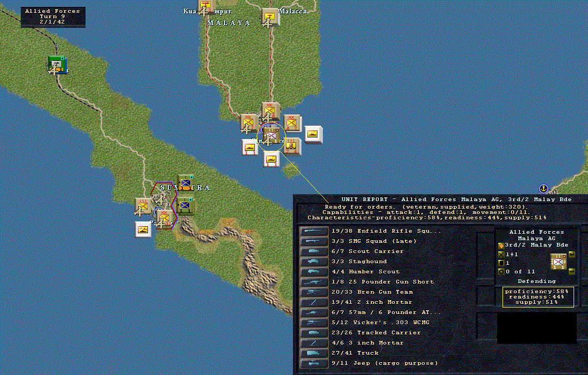Click the Japanese naval unit east of Singapore
Image resolution: width=588 pixels, height=375 pixels.
[x=313, y=134]
